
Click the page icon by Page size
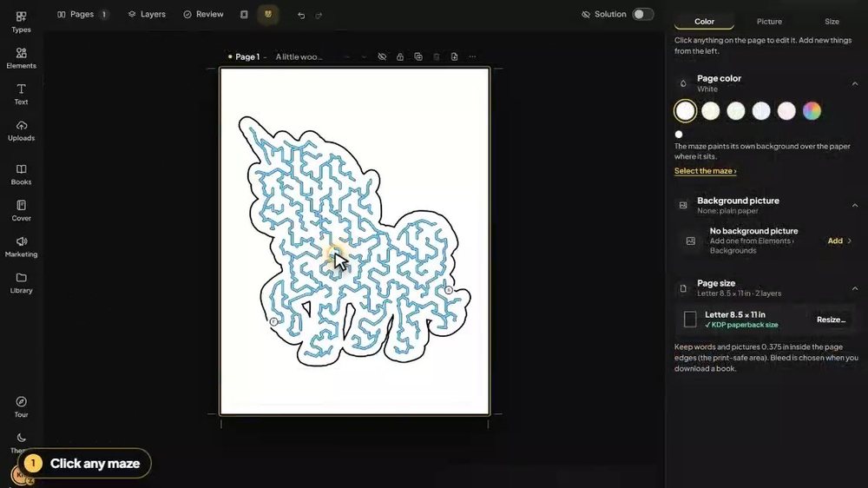[683, 288]
